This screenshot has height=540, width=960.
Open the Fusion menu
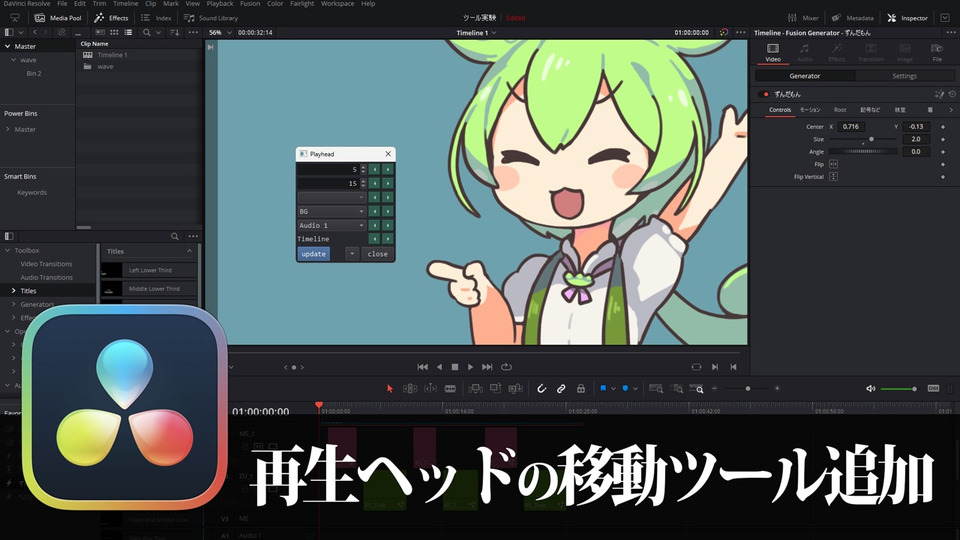pos(250,4)
